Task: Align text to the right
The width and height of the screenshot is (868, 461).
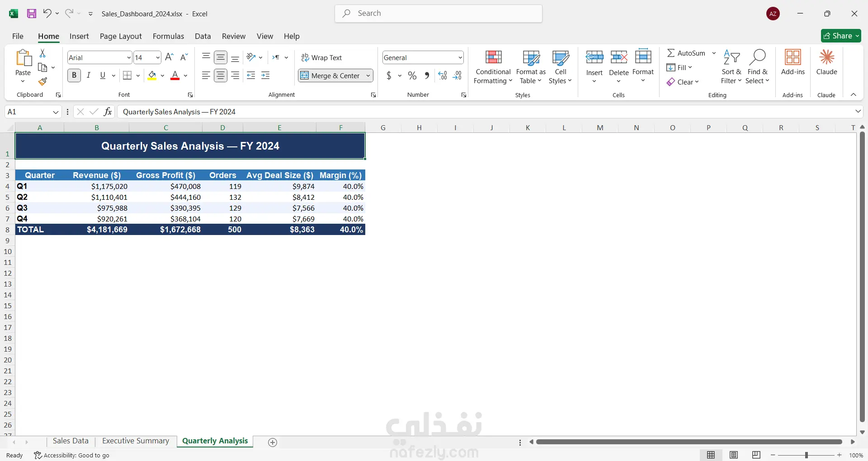Action: point(235,75)
